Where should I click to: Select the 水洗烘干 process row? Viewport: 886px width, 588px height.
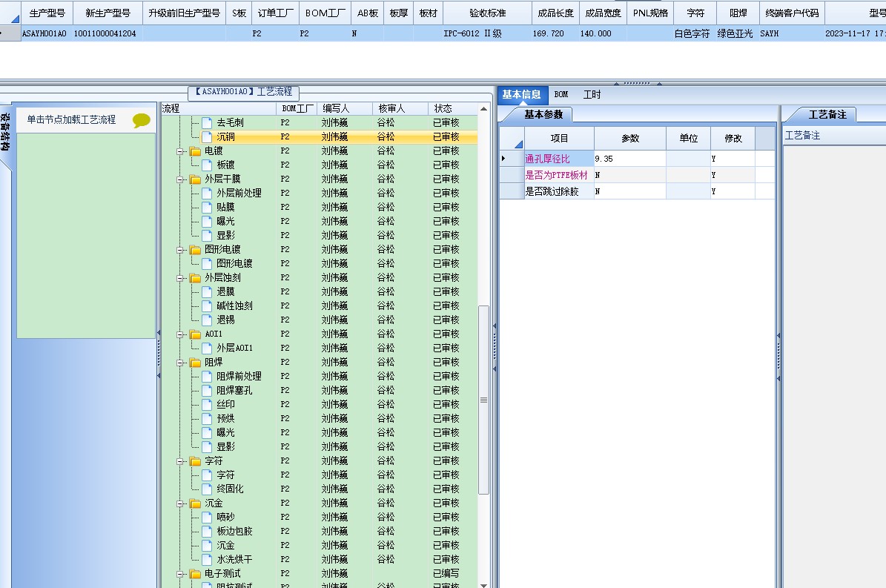coord(320,560)
